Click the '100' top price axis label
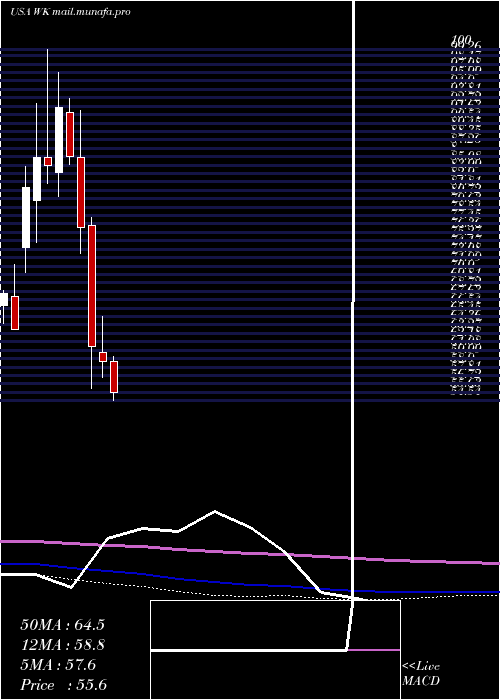 tap(461, 40)
